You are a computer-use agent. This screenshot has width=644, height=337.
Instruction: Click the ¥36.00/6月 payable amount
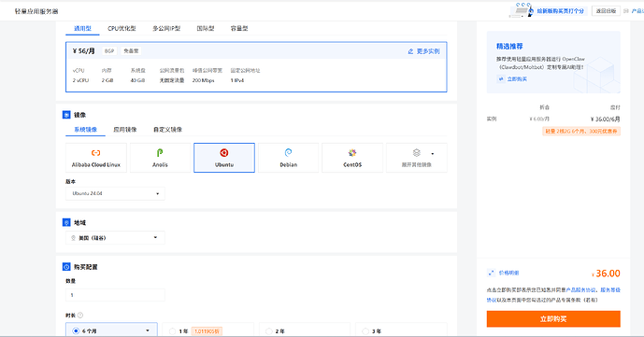click(605, 119)
